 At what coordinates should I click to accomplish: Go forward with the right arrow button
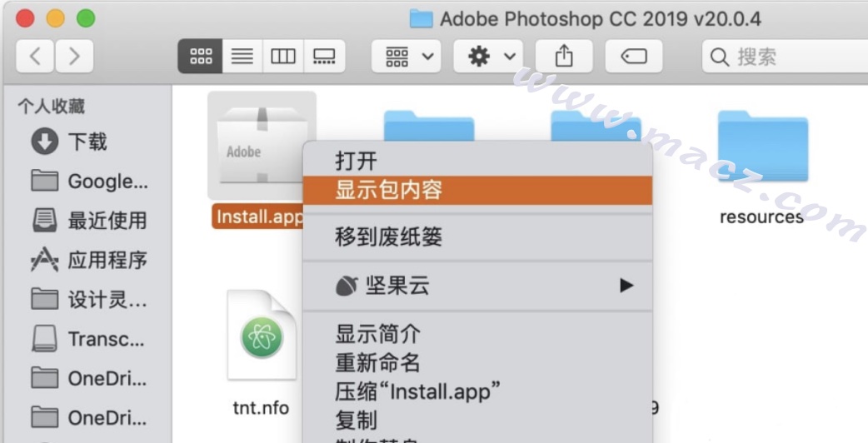point(74,56)
